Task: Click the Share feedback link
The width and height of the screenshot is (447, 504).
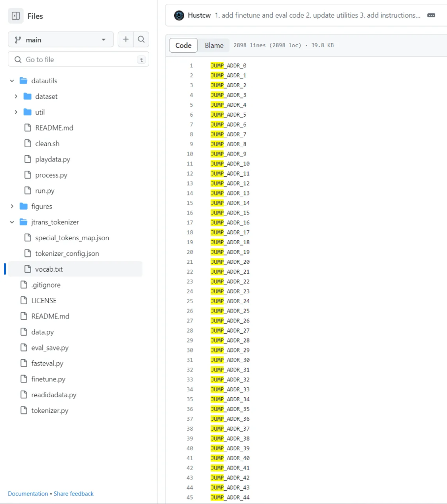Action: click(73, 494)
